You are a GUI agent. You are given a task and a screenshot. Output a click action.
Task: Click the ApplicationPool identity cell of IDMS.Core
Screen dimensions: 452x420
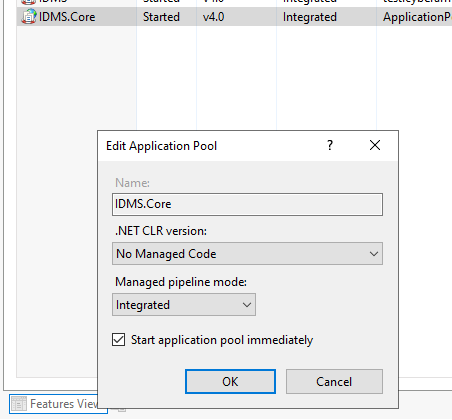pyautogui.click(x=417, y=17)
